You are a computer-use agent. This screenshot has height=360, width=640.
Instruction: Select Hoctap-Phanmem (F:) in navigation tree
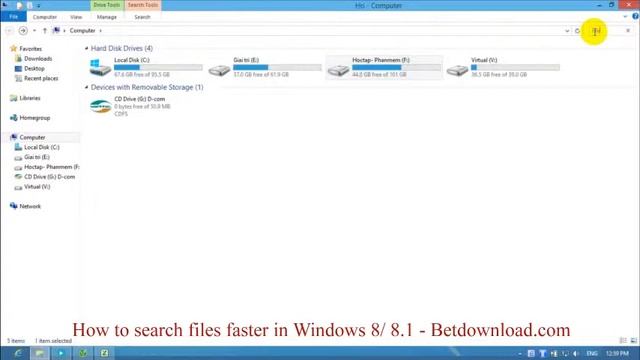[x=51, y=167]
